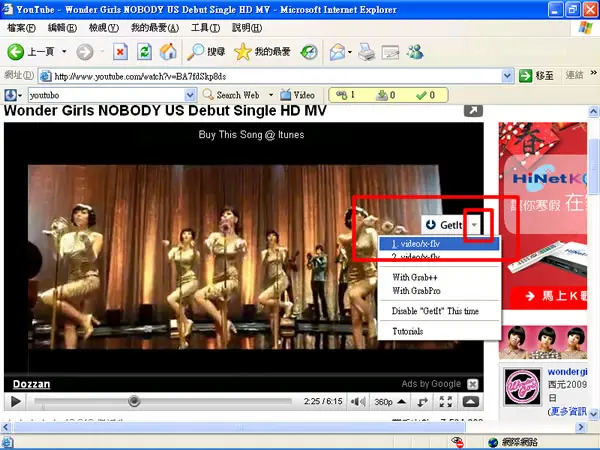Choose With Grab++ option

coord(439,277)
